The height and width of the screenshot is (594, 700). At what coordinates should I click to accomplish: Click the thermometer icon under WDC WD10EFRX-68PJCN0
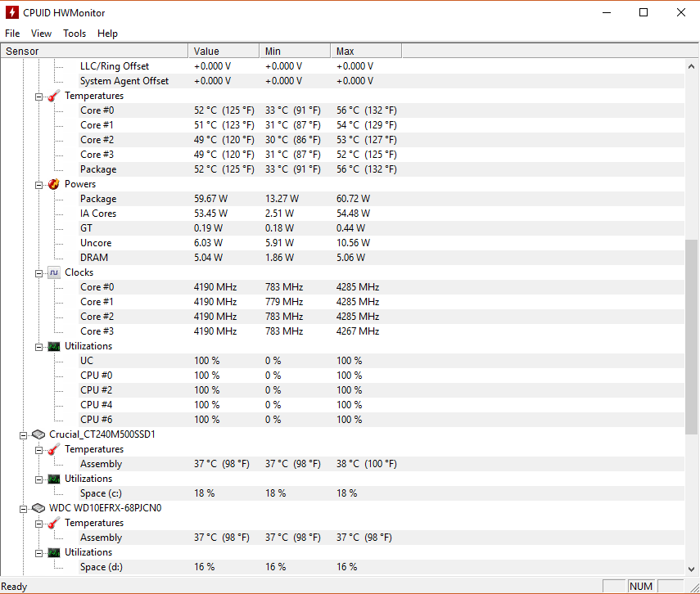pos(53,523)
